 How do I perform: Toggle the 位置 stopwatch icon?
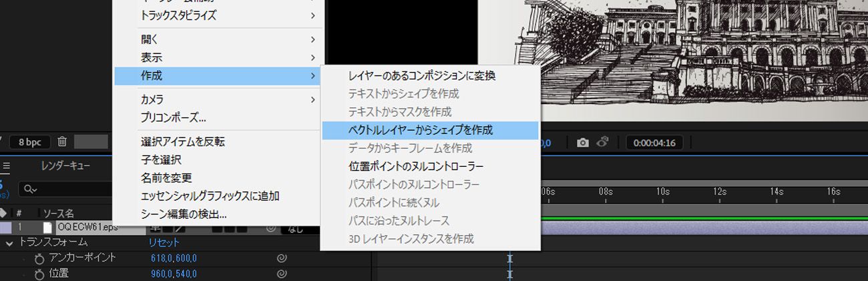click(x=39, y=274)
